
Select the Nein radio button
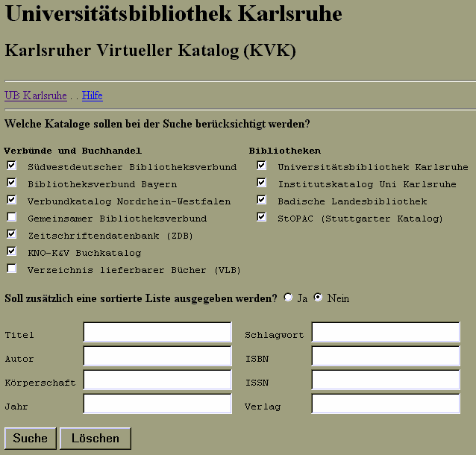pyautogui.click(x=318, y=297)
